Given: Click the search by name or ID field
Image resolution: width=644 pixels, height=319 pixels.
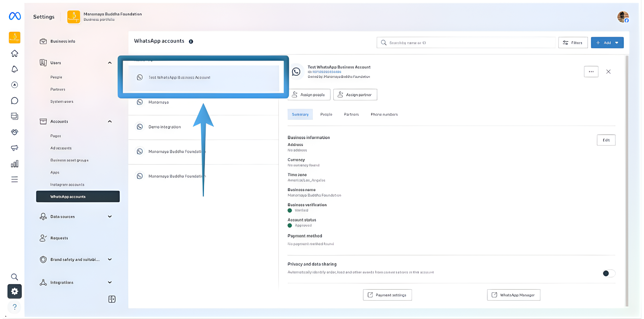Looking at the screenshot, I should [466, 43].
